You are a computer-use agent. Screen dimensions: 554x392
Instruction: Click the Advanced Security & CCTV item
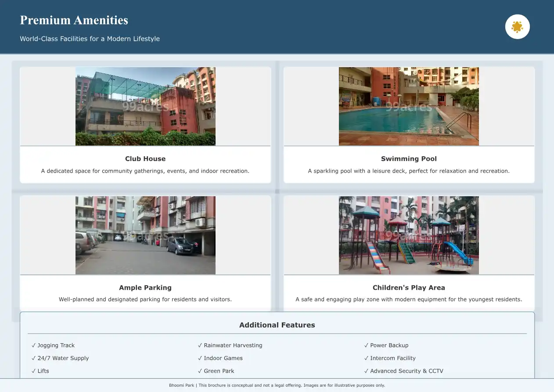[x=404, y=371]
